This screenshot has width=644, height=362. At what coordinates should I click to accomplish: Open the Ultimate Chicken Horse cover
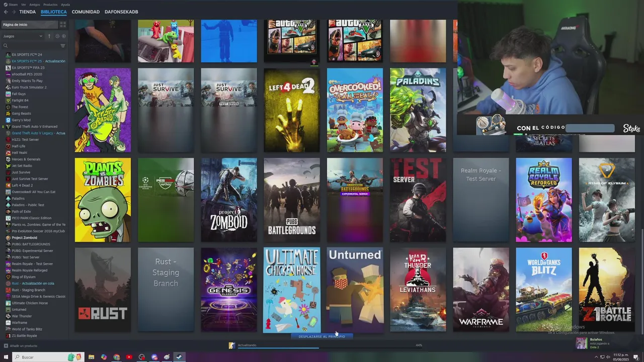292,290
